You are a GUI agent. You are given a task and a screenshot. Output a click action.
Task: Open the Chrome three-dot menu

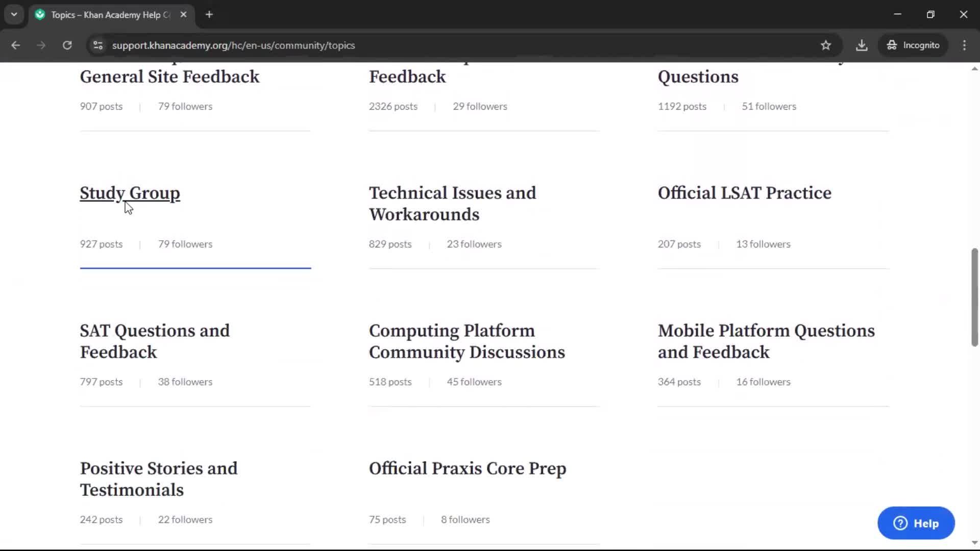(964, 45)
